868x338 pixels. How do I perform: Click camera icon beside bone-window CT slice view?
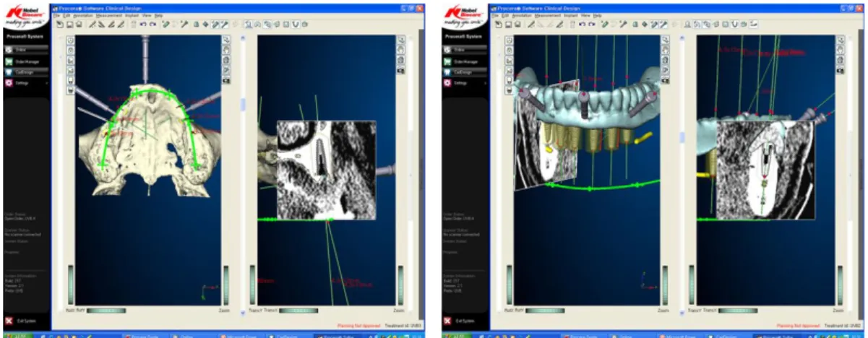[x=401, y=71]
